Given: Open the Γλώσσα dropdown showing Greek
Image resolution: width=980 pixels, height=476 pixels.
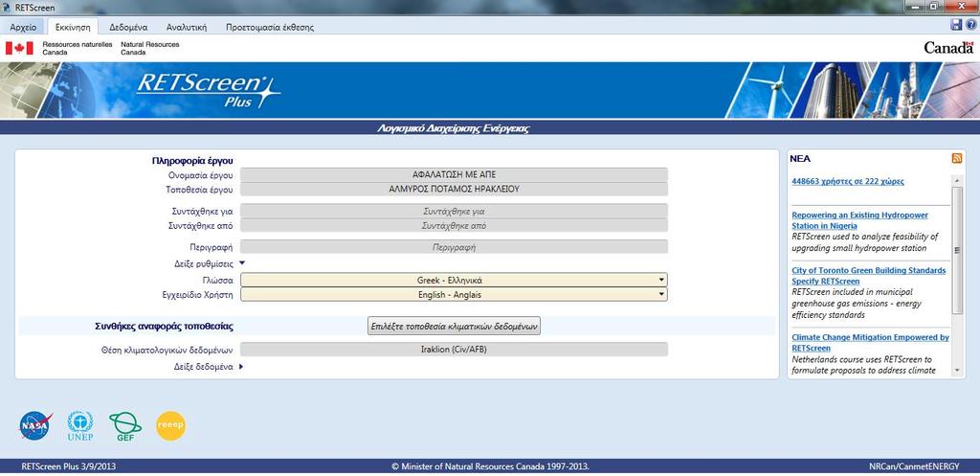Looking at the screenshot, I should pyautogui.click(x=454, y=281).
